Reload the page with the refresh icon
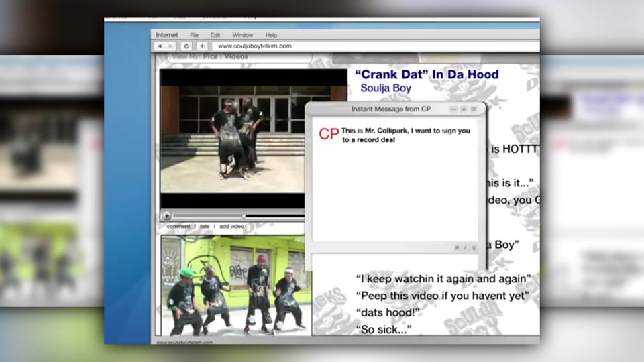The width and height of the screenshot is (644, 362). pyautogui.click(x=186, y=46)
